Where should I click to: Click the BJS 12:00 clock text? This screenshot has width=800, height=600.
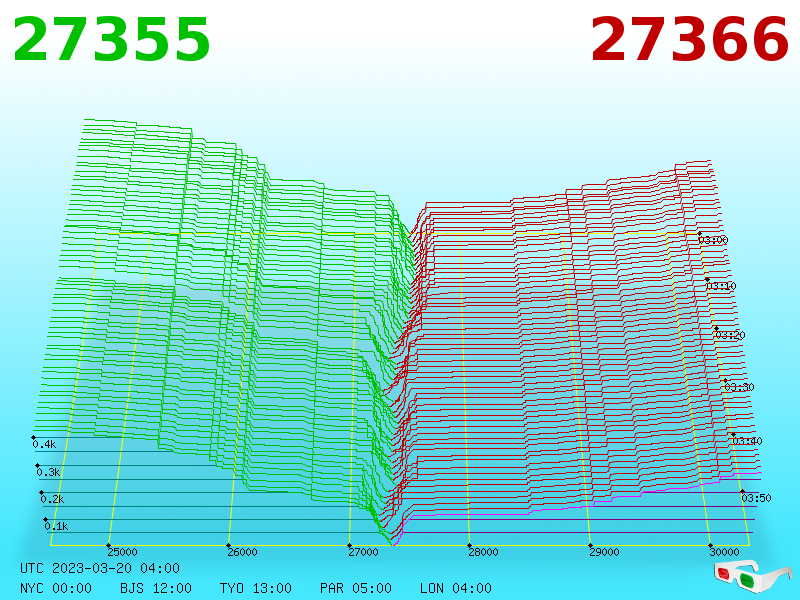pyautogui.click(x=156, y=588)
